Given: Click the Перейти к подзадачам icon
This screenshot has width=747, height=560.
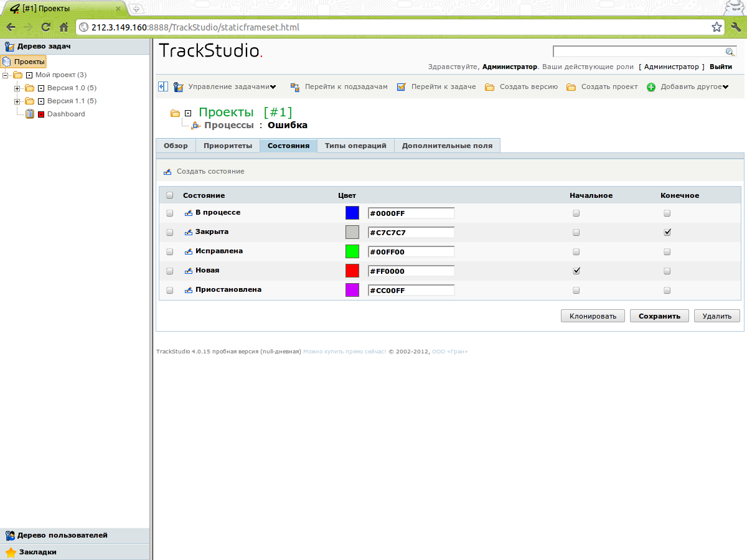Looking at the screenshot, I should point(295,87).
